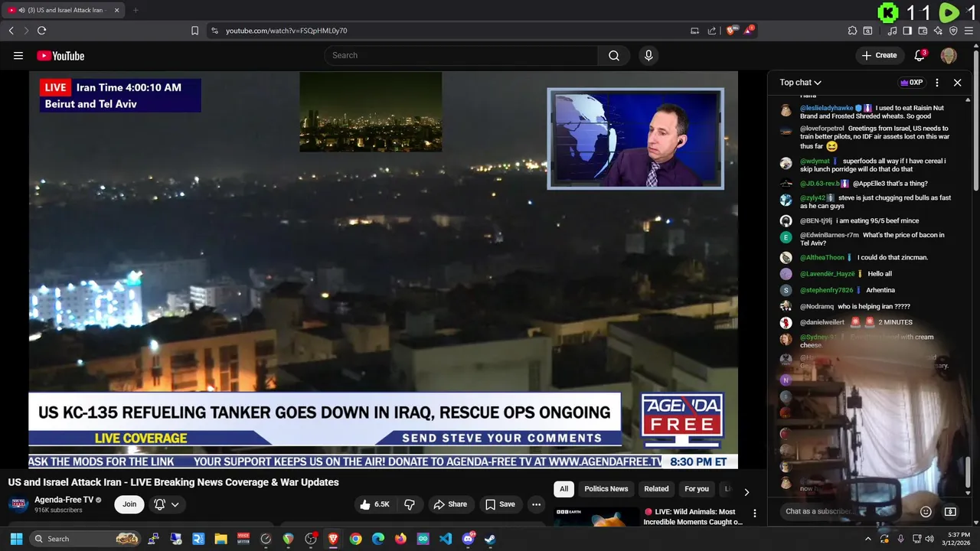Image resolution: width=980 pixels, height=551 pixels.
Task: Open the Brave main hamburger menu
Action: [969, 31]
